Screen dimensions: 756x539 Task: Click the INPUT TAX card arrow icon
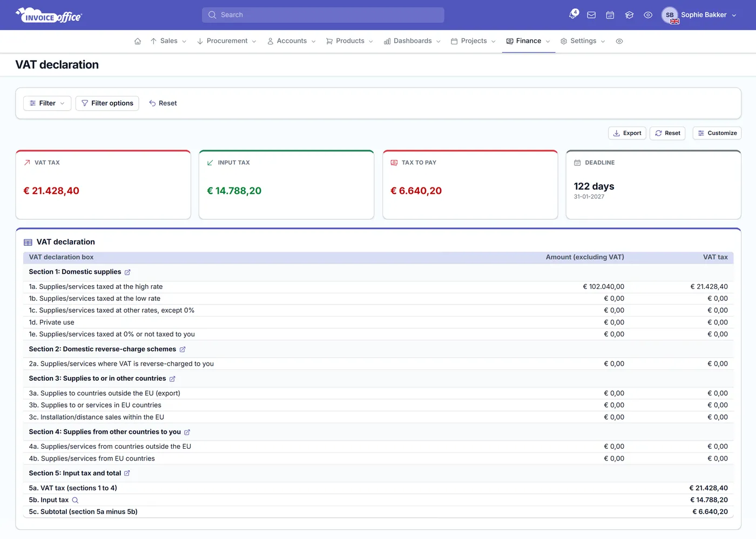pyautogui.click(x=210, y=163)
